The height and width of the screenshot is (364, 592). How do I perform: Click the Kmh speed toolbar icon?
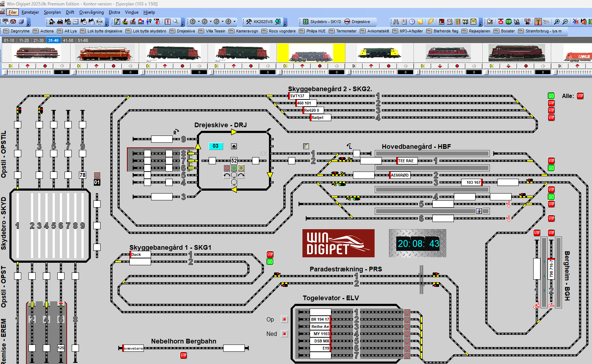pos(100,22)
